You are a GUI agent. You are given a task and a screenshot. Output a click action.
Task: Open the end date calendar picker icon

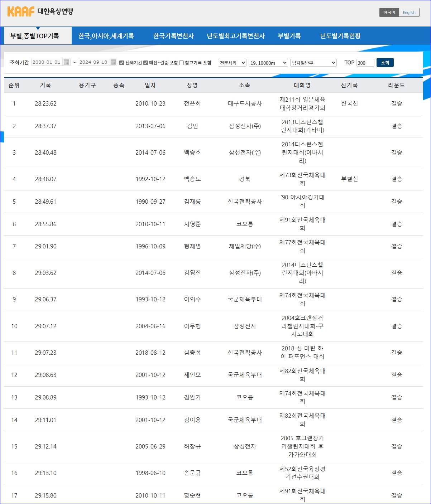click(x=113, y=62)
